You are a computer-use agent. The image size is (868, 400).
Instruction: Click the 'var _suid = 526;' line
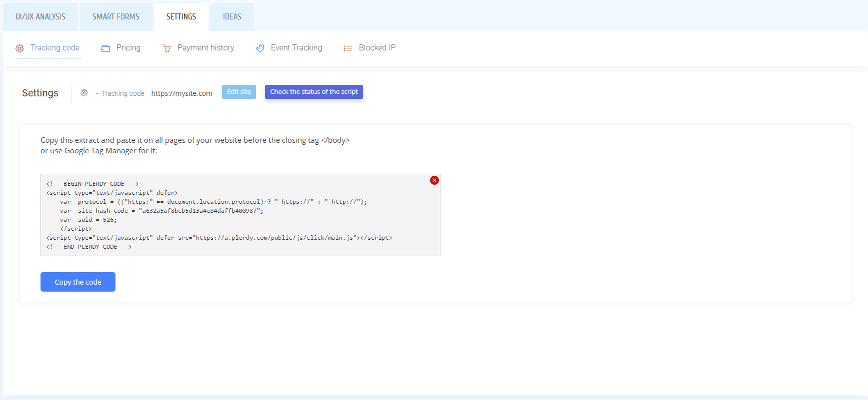tap(88, 220)
